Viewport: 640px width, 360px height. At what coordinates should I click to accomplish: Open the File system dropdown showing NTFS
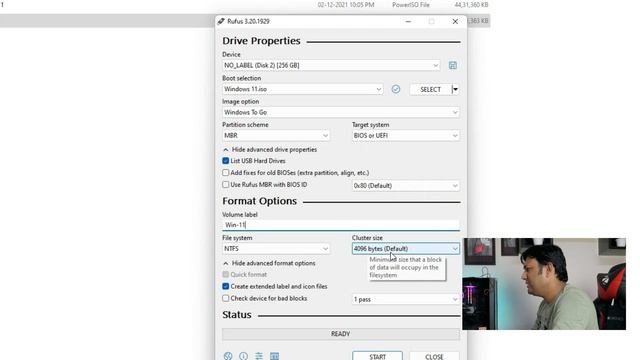[x=276, y=249]
